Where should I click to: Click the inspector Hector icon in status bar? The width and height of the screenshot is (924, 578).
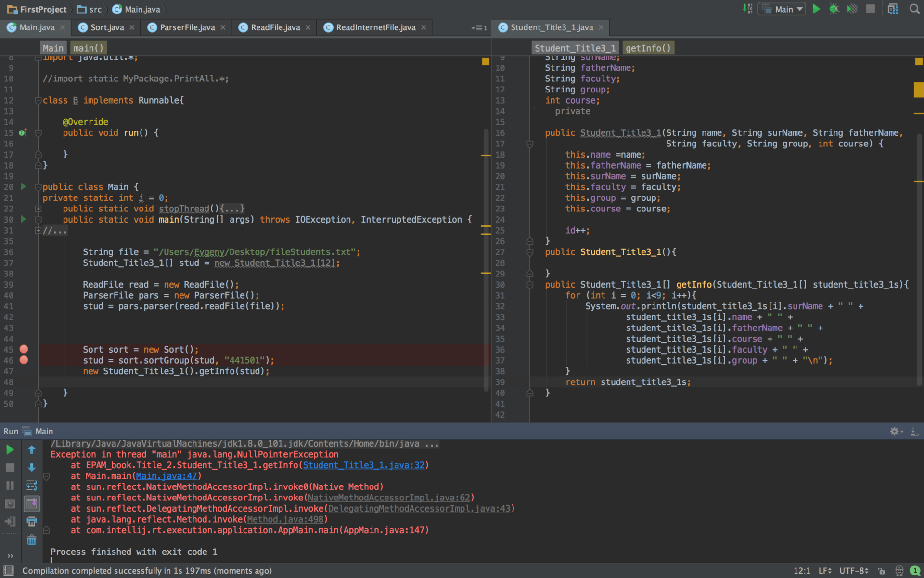pos(899,571)
